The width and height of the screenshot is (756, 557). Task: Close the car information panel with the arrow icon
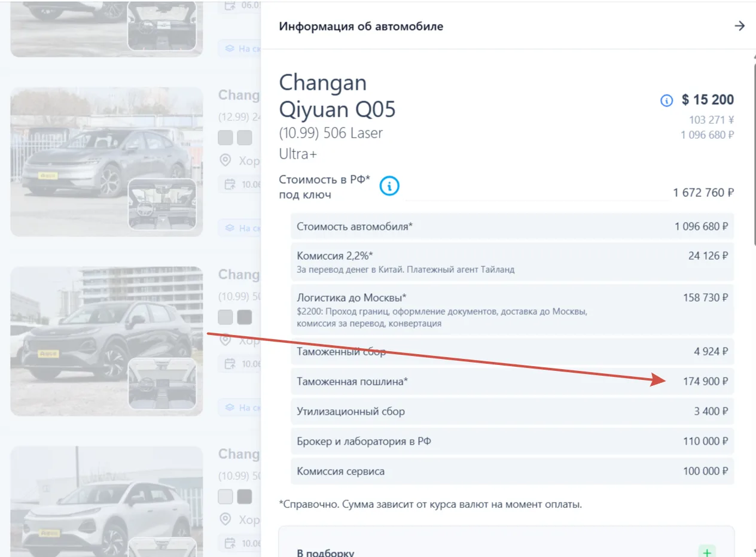tap(740, 26)
